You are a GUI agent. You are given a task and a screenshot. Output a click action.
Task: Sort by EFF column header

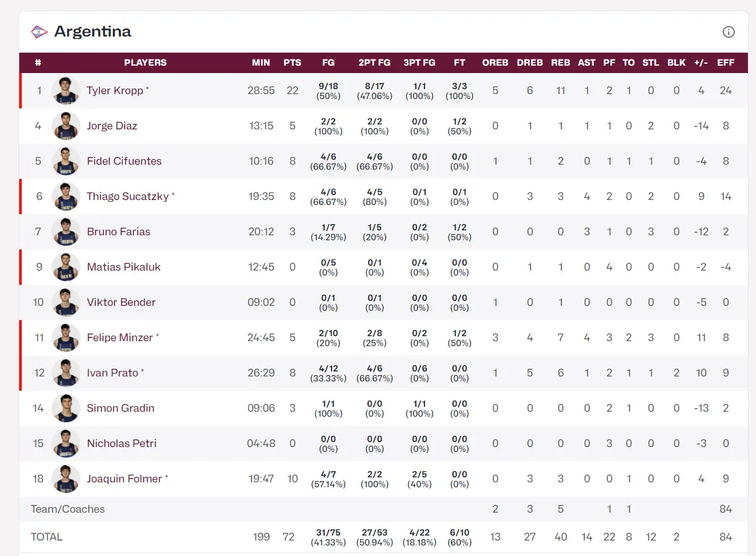726,63
